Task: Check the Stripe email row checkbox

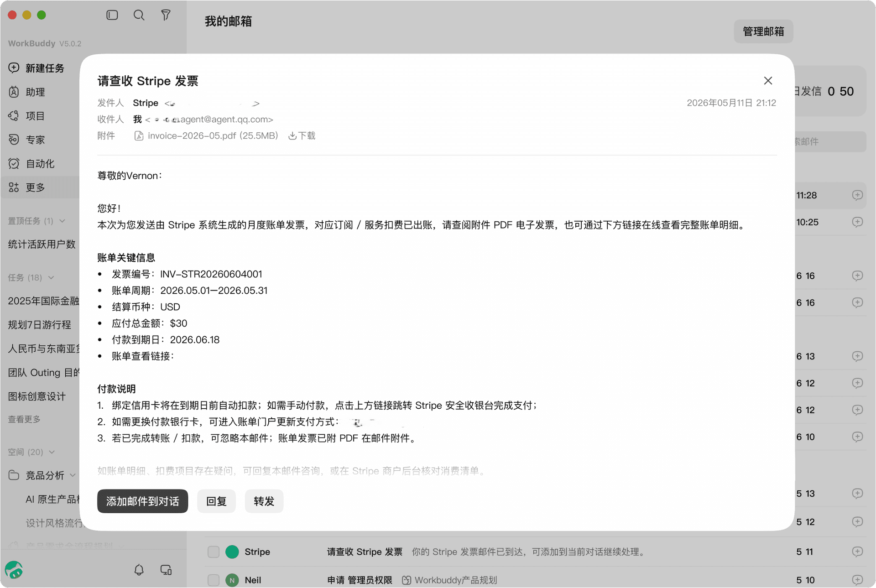Action: 214,552
